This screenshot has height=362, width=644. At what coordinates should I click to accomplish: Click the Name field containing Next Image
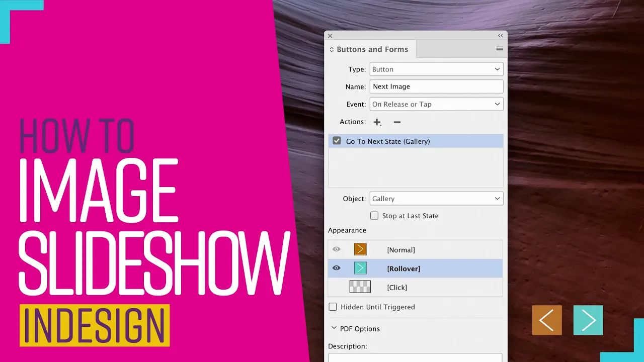pyautogui.click(x=436, y=86)
